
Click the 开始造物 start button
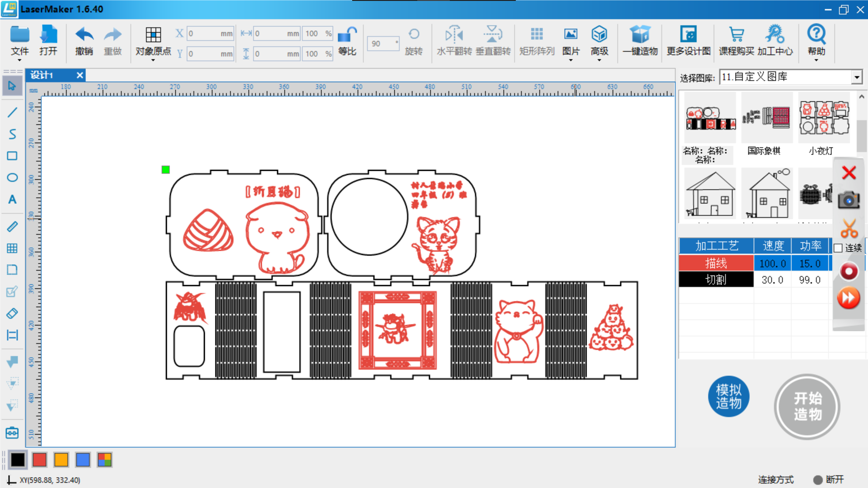pos(807,406)
